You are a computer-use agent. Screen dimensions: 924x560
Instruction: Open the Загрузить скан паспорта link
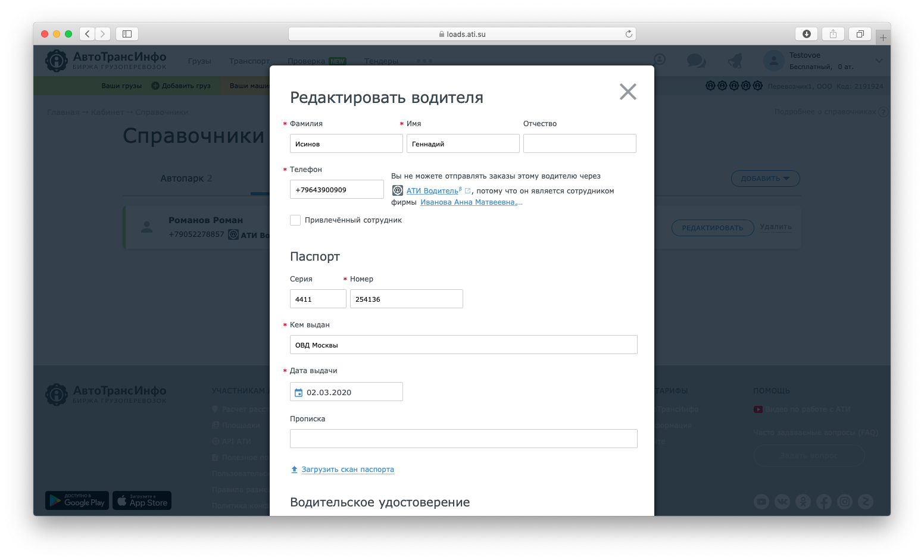348,470
